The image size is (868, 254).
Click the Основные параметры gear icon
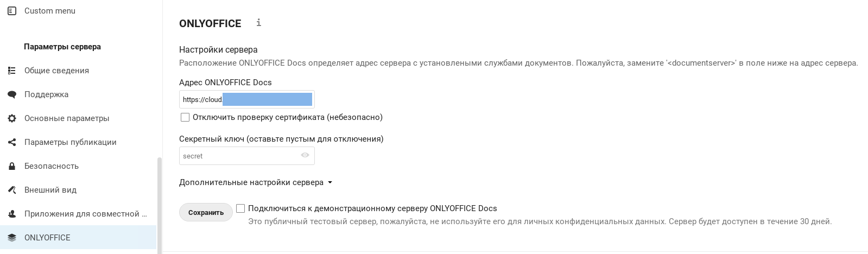point(12,118)
